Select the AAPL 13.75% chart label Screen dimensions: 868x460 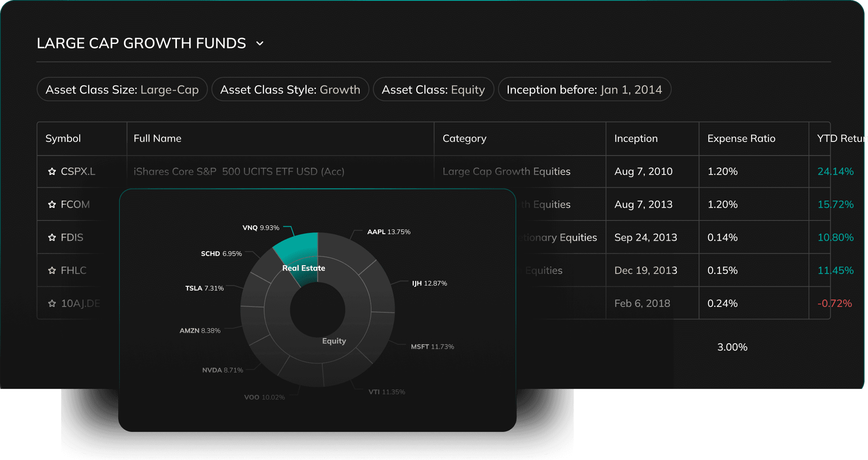pos(389,232)
